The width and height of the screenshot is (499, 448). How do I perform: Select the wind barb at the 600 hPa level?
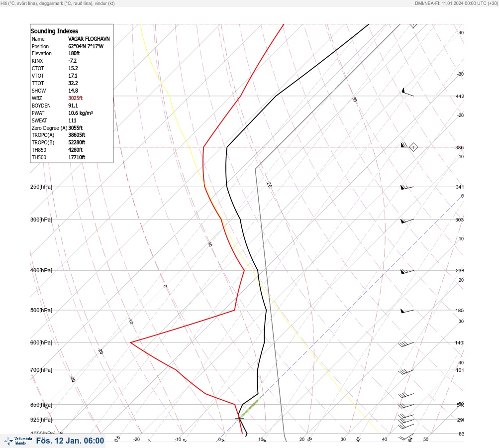point(406,344)
